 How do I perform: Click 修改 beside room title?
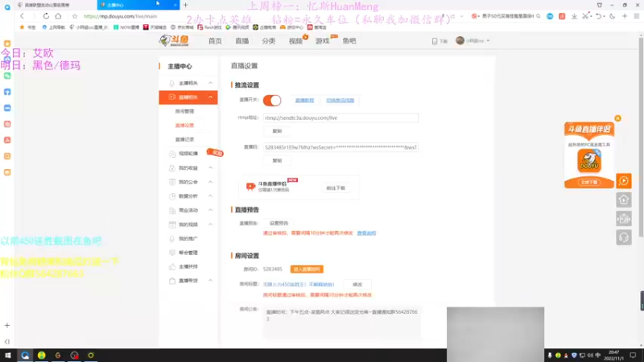click(x=357, y=285)
